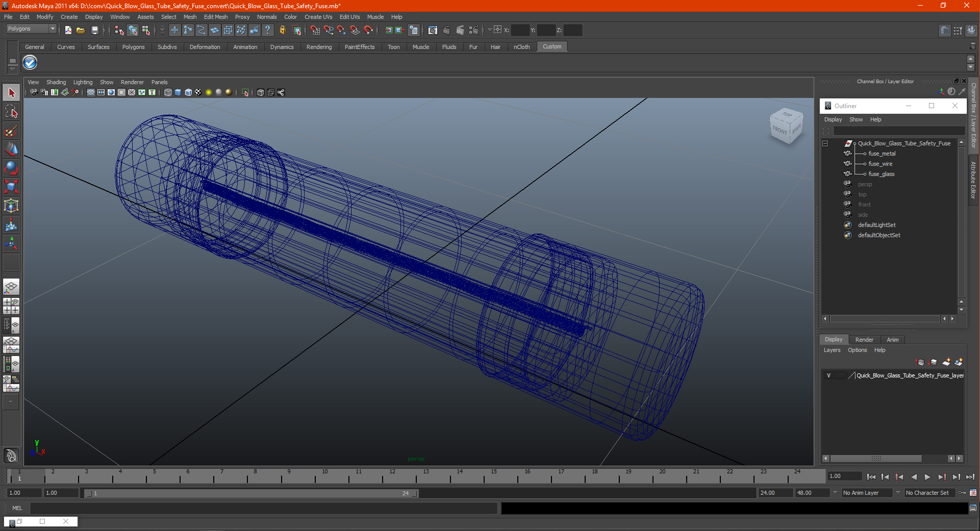The image size is (980, 531).
Task: Click the blue checkmark shelf button
Action: (30, 63)
